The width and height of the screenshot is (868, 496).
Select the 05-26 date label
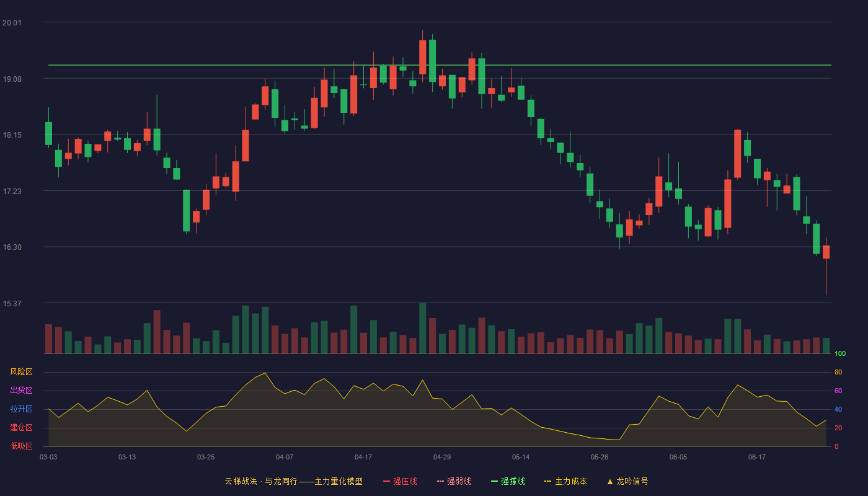(x=600, y=457)
